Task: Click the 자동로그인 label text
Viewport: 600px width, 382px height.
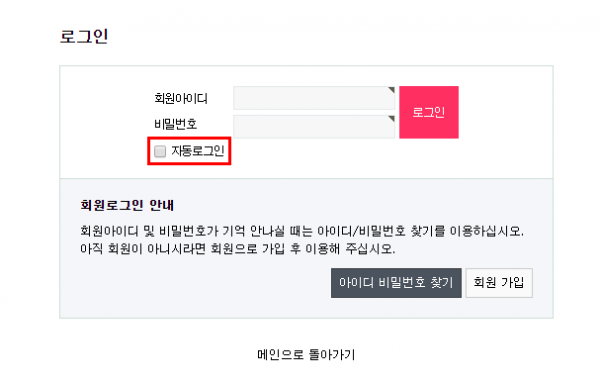Action: [197, 151]
